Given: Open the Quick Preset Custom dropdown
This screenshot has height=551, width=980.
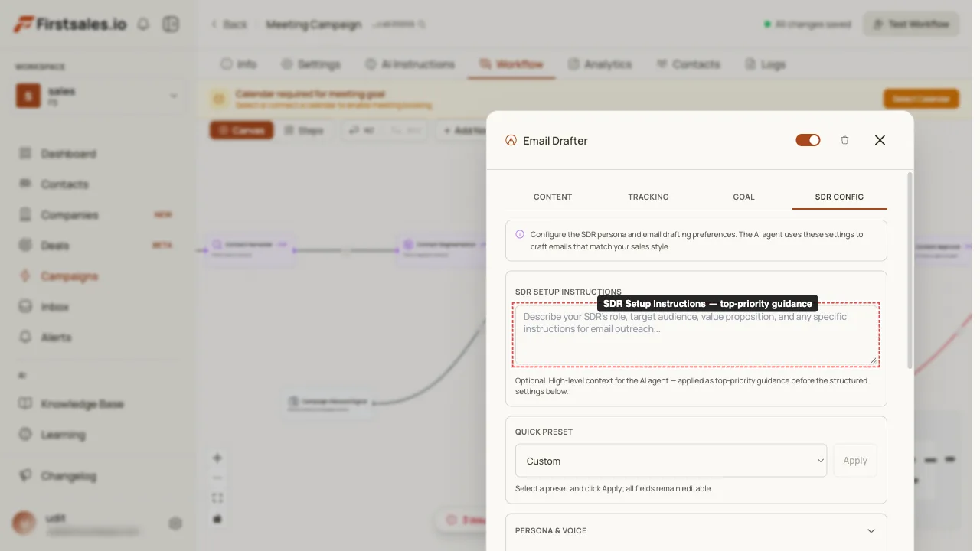Looking at the screenshot, I should click(x=671, y=461).
